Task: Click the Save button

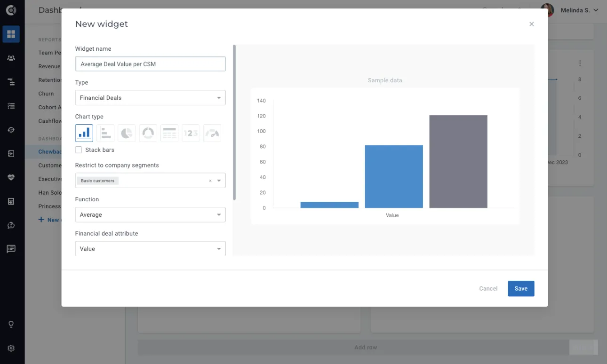Action: click(x=521, y=289)
